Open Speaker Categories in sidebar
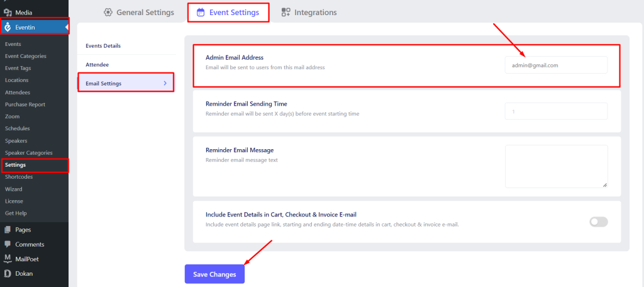The height and width of the screenshot is (287, 644). click(29, 152)
